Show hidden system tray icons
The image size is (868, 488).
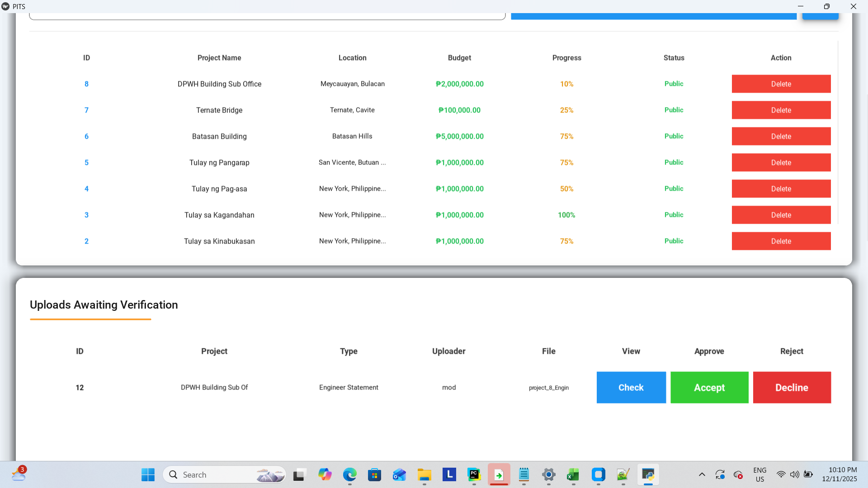coord(702,474)
